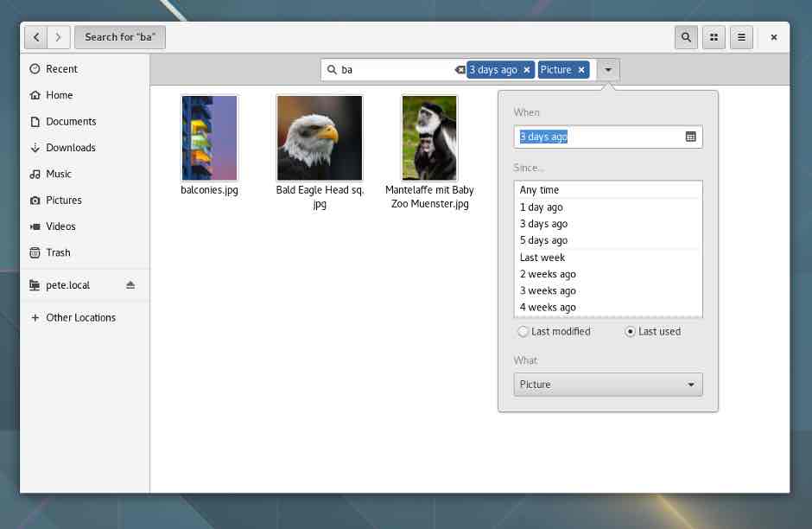Clear the search text with the clear icon
Image resolution: width=812 pixels, height=529 pixels.
point(460,69)
